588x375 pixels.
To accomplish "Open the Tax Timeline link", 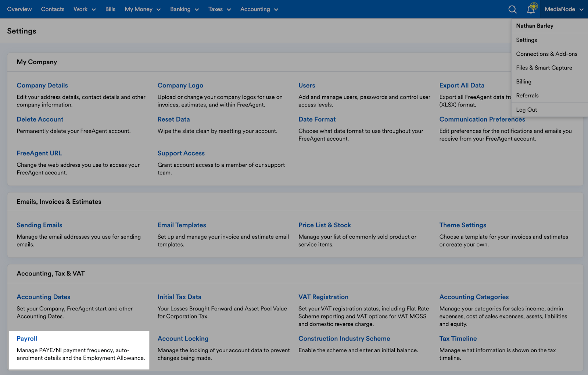I will pyautogui.click(x=458, y=339).
